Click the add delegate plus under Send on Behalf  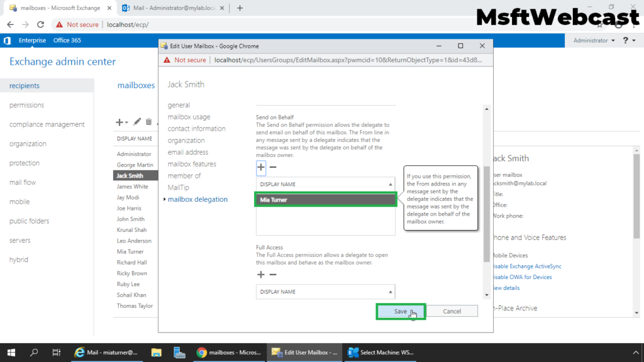[x=261, y=167]
